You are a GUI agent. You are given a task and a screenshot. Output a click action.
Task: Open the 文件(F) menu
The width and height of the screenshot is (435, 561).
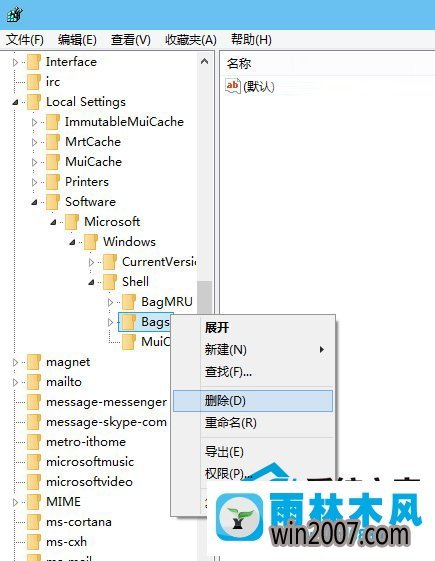pos(25,39)
